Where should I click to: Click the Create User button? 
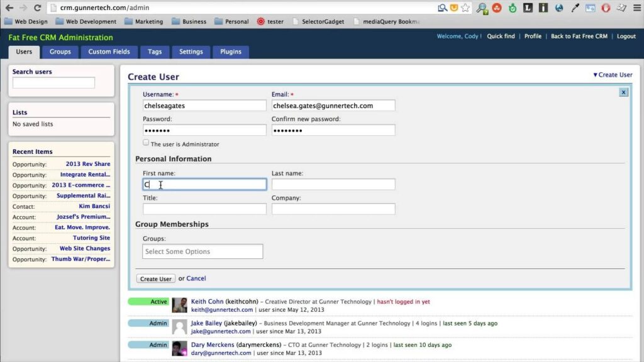[x=155, y=278]
